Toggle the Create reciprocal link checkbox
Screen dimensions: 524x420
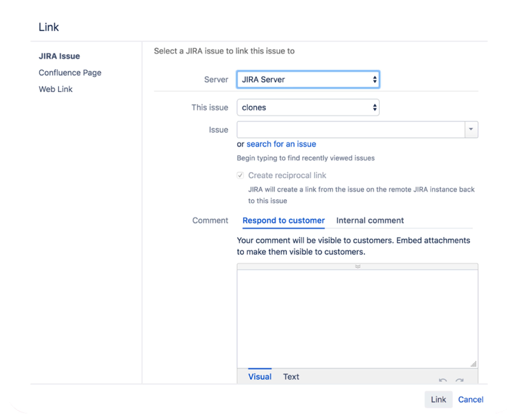click(240, 175)
